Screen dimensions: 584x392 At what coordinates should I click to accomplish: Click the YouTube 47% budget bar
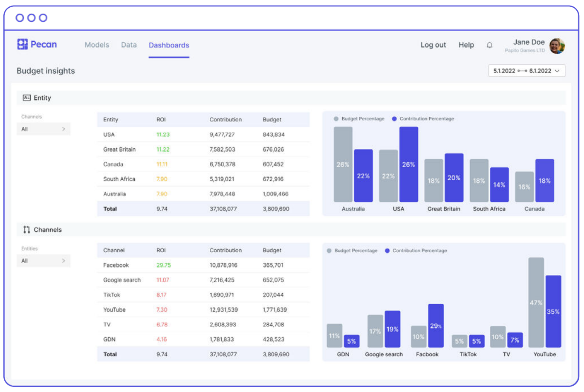point(536,303)
